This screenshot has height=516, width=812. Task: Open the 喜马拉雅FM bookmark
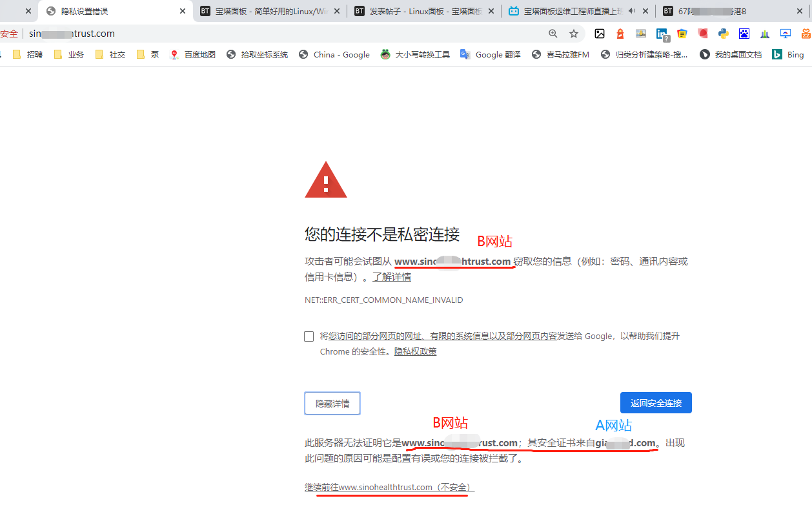[561, 55]
